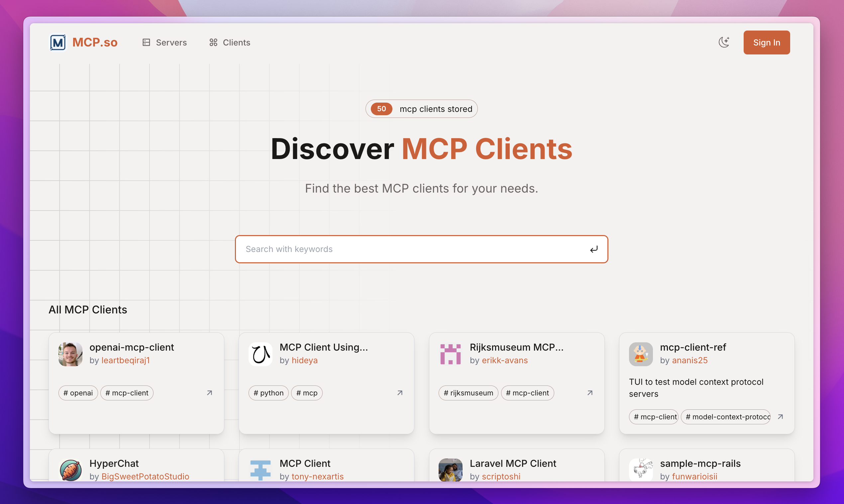Click leartbeqiraj1 avatar thumbnail
This screenshot has width=844, height=504.
click(70, 354)
